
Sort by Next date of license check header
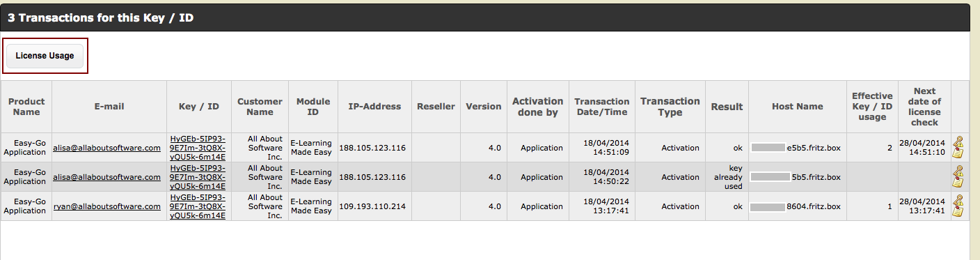pos(924,107)
